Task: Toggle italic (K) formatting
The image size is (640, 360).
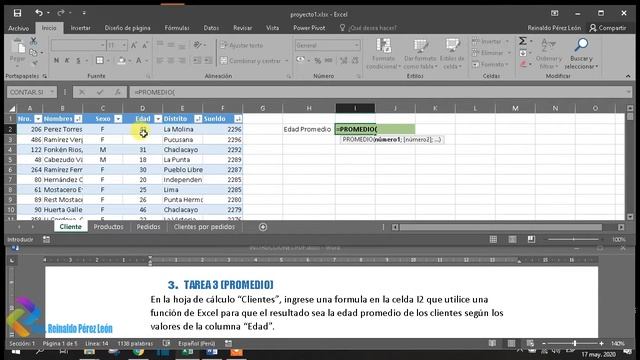Action: [67, 61]
